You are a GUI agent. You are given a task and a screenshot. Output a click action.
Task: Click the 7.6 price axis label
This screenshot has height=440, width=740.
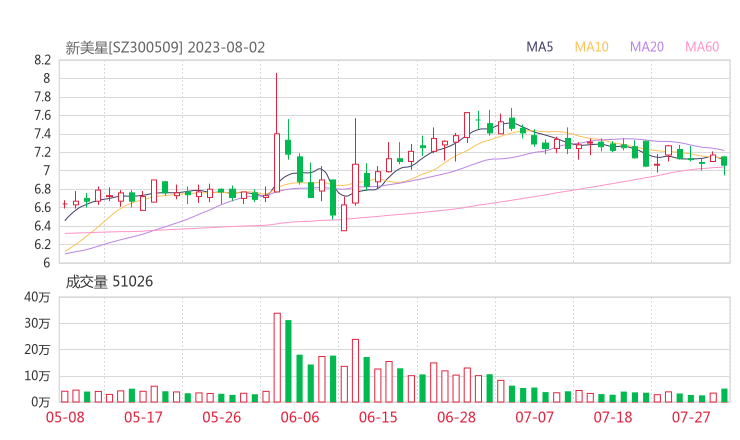coord(42,115)
